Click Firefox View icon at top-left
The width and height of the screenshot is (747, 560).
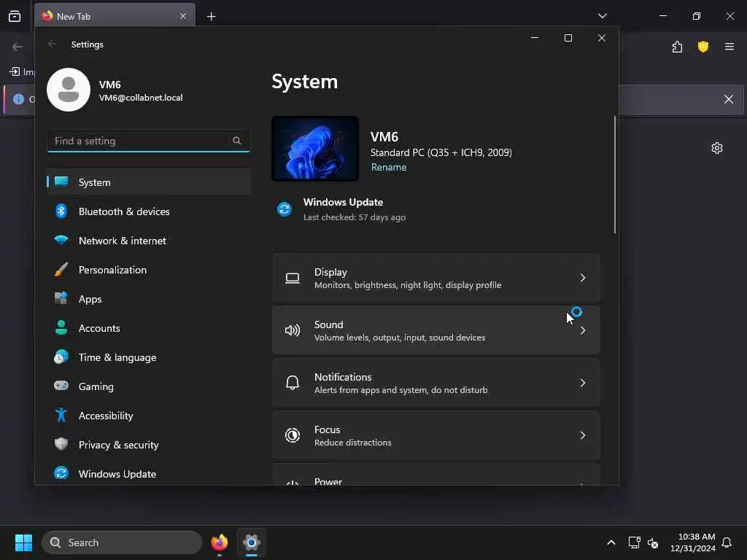(x=15, y=16)
